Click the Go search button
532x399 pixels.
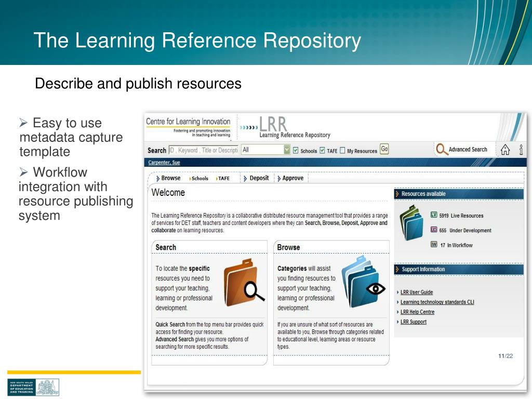click(x=384, y=149)
